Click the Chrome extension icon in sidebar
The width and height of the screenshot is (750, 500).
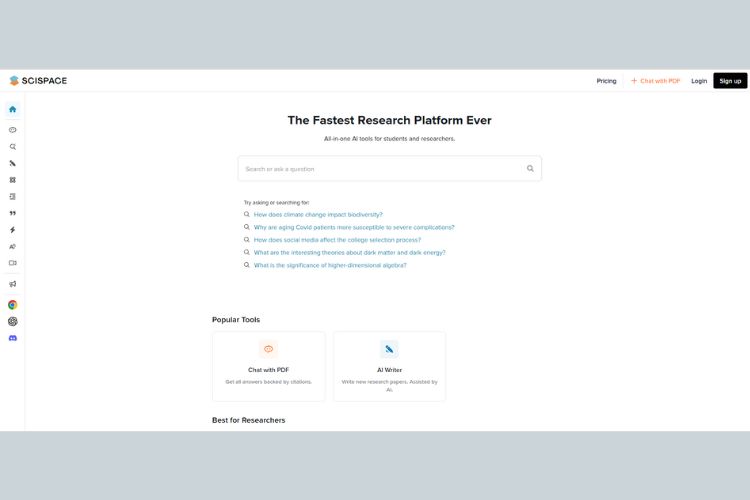click(x=12, y=305)
